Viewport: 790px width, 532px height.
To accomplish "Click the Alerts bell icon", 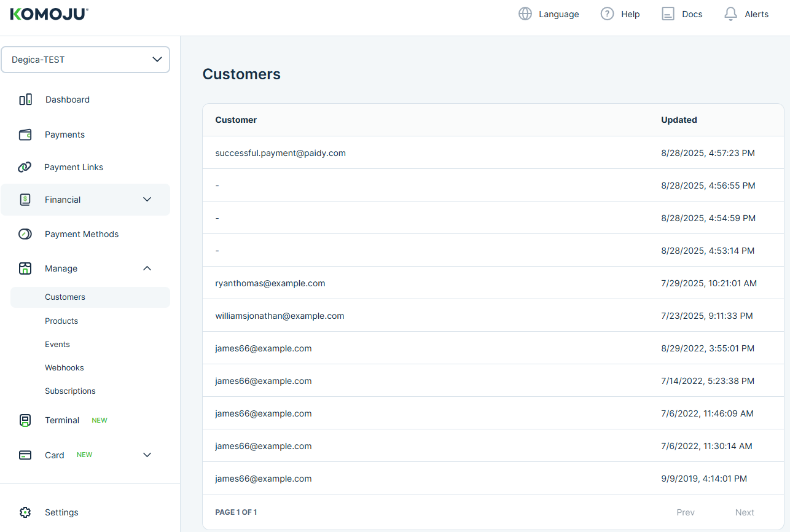I will [x=730, y=14].
